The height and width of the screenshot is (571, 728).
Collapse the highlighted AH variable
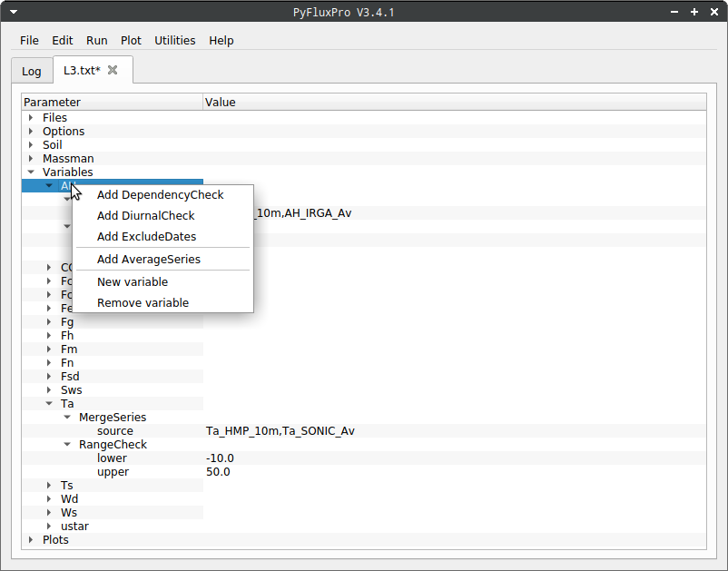pos(49,186)
